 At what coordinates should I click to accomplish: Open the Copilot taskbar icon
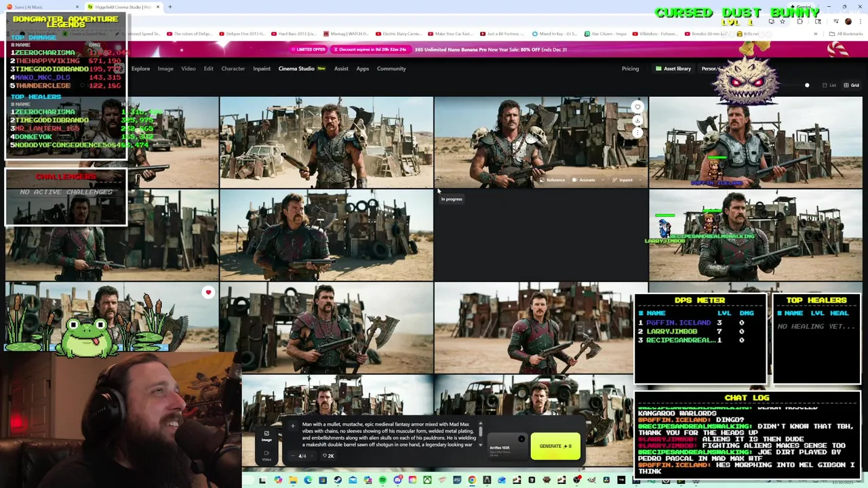(278, 480)
